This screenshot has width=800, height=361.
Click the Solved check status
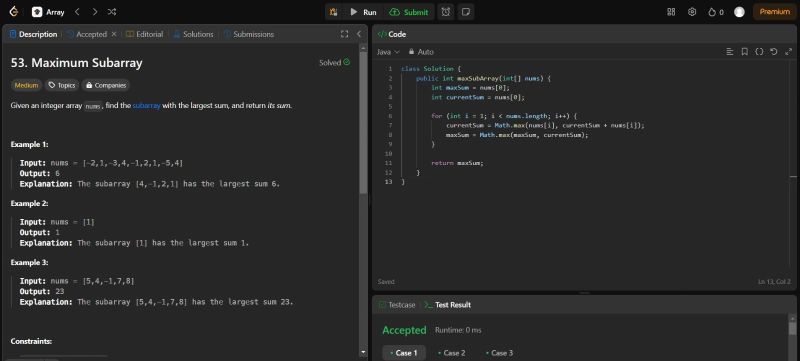point(335,63)
